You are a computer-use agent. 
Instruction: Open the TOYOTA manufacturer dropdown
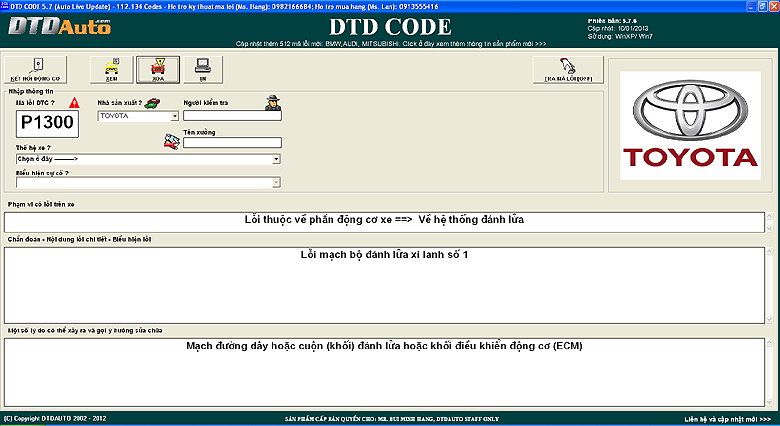click(x=175, y=116)
